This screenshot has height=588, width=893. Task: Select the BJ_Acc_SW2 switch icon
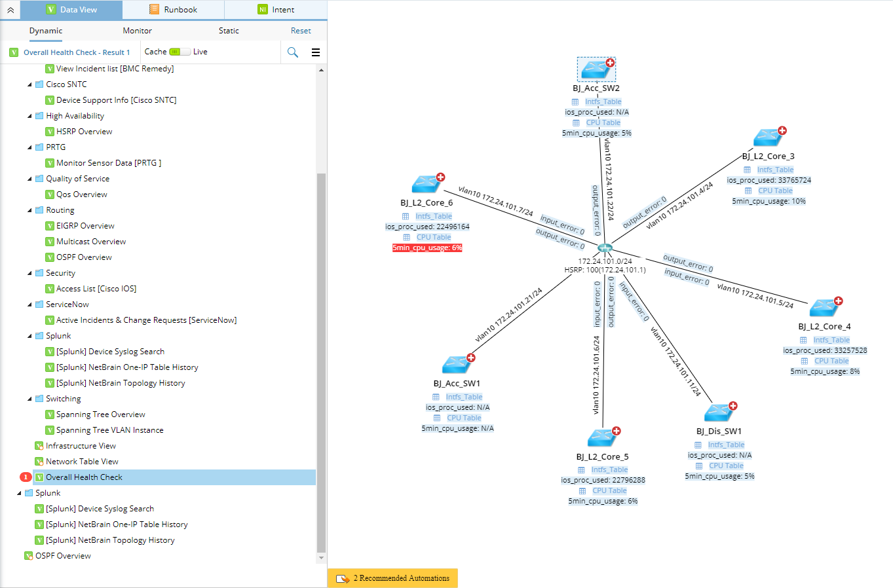596,69
